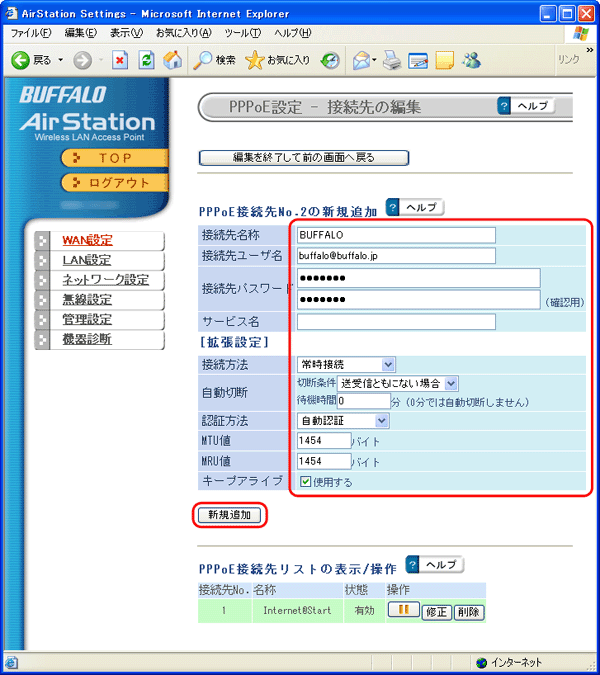Screen dimensions: 600x675
Task: Click the インターネット zone status indicator
Action: coord(509,663)
